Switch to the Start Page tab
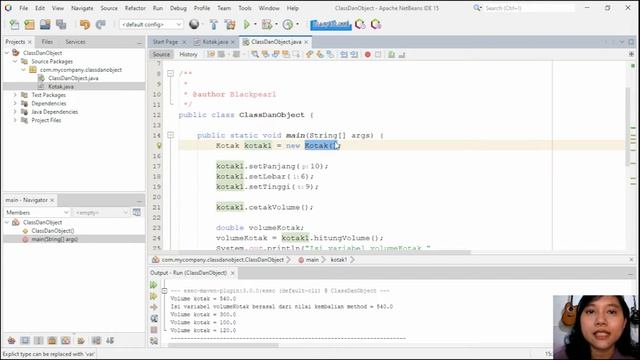Viewport: 640px width, 360px height. 165,42
